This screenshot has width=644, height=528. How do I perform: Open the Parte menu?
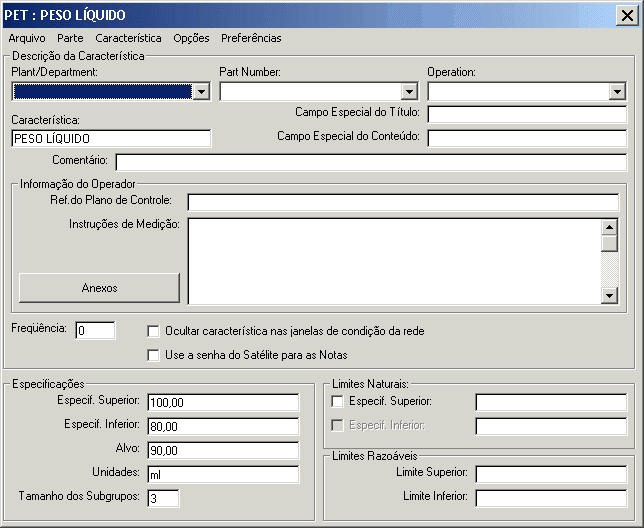[x=70, y=38]
